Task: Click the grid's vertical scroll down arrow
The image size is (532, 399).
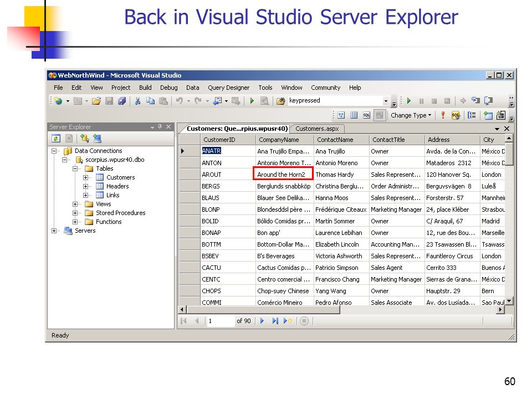Action: tap(509, 300)
